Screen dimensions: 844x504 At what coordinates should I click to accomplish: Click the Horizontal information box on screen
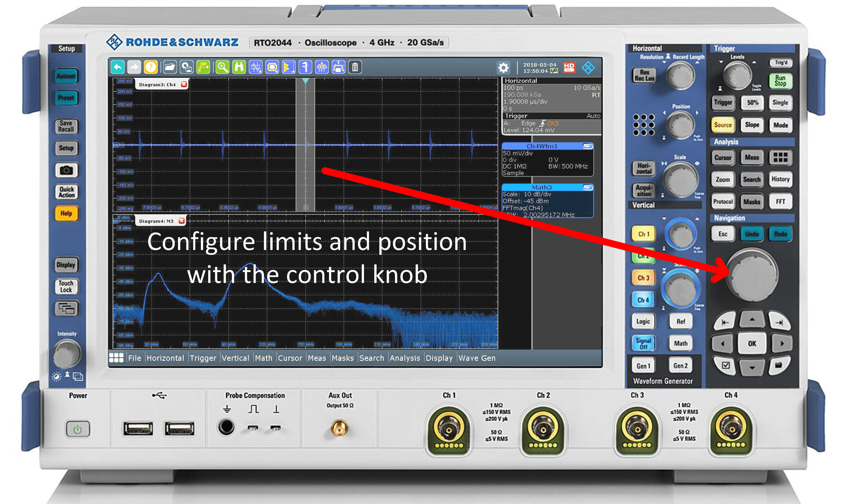point(552,95)
